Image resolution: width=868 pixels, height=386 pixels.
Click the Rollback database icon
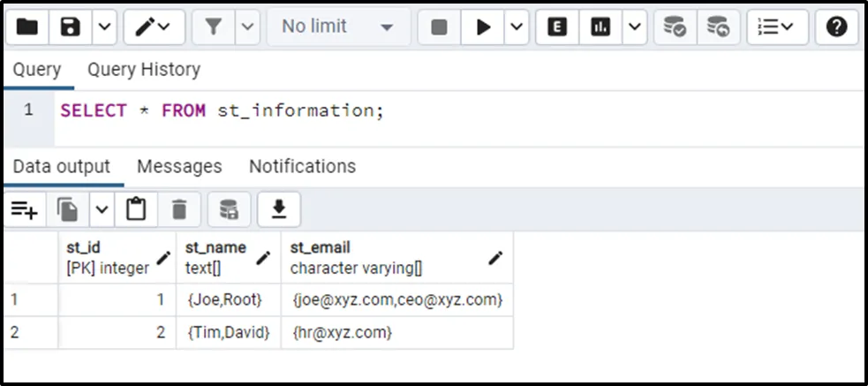pyautogui.click(x=719, y=27)
